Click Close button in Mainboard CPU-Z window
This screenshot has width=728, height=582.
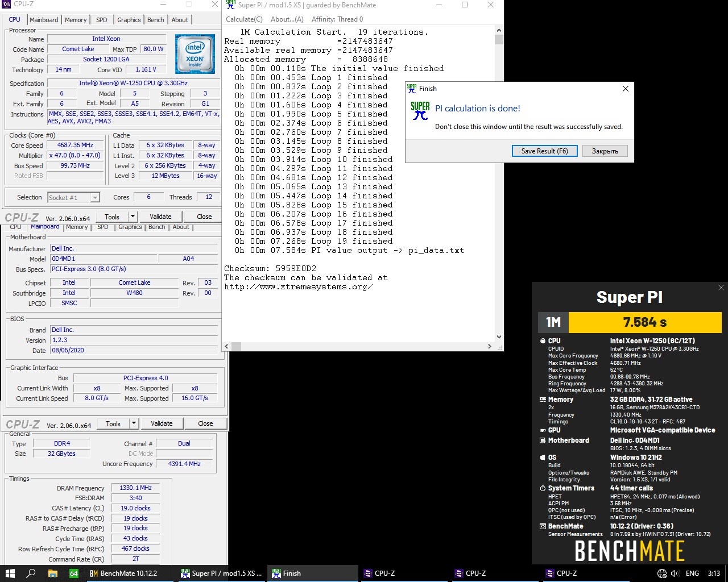pyautogui.click(x=205, y=423)
